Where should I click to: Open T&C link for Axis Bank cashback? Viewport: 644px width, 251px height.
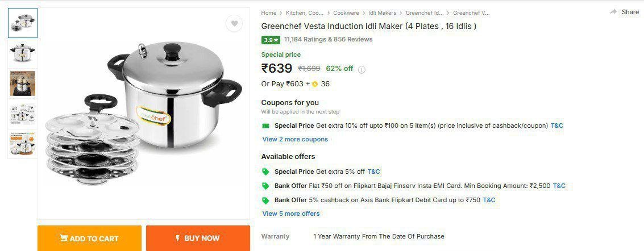[x=489, y=200]
